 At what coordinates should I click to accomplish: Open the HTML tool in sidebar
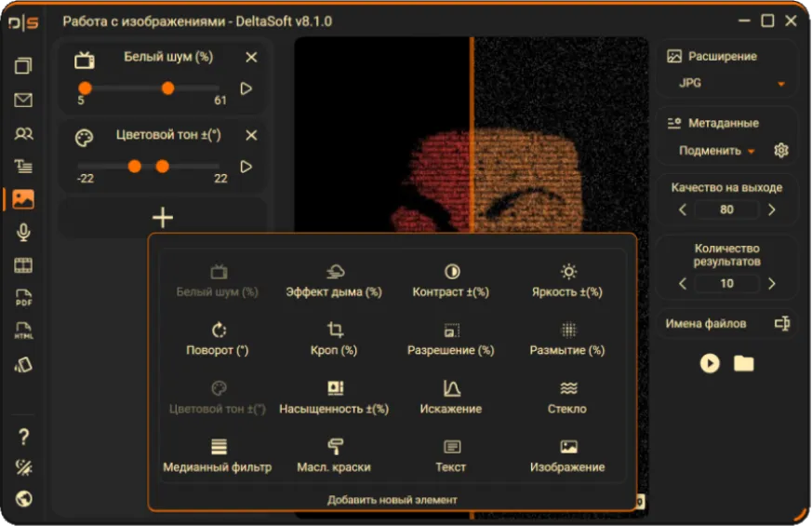(x=23, y=330)
